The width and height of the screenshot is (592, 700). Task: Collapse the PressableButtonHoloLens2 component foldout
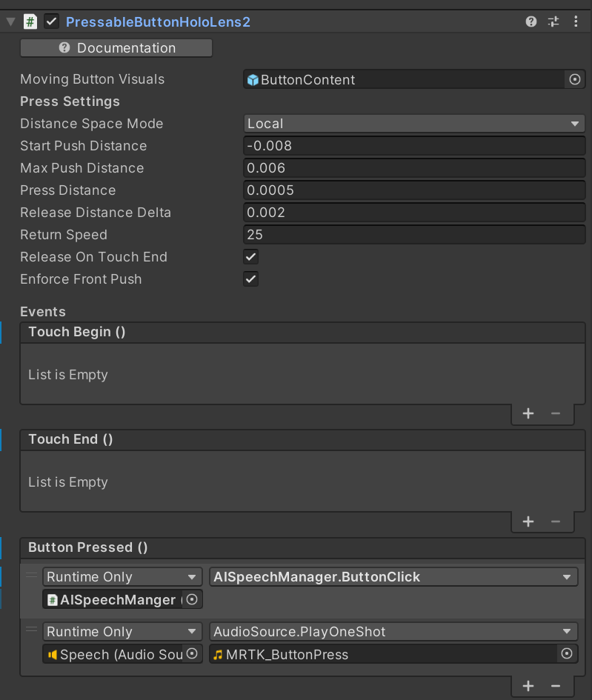pos(10,21)
